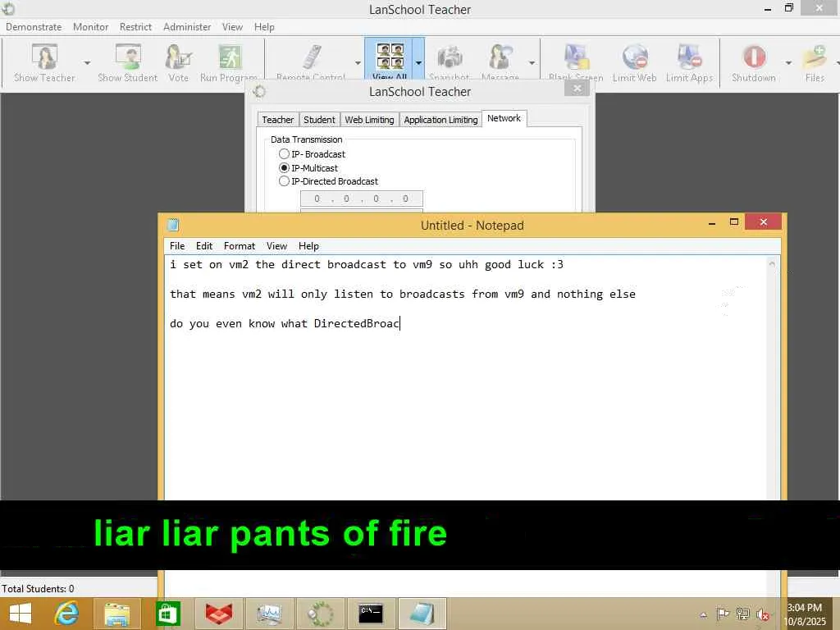The width and height of the screenshot is (840, 630).
Task: Start a Vote from the toolbar
Action: [178, 62]
